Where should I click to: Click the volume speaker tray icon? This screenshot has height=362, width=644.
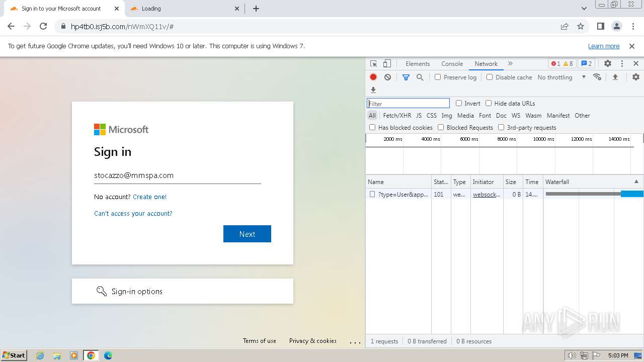tap(572, 355)
